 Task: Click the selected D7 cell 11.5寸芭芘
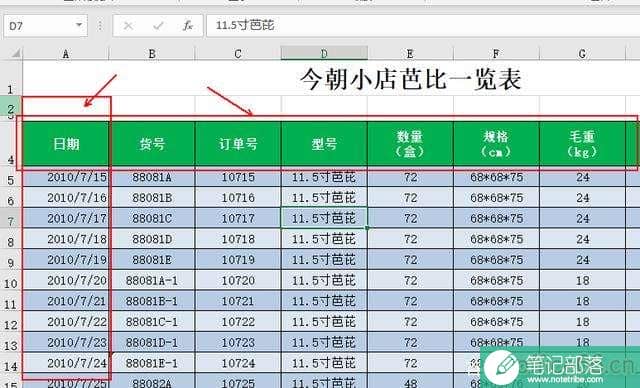[324, 219]
